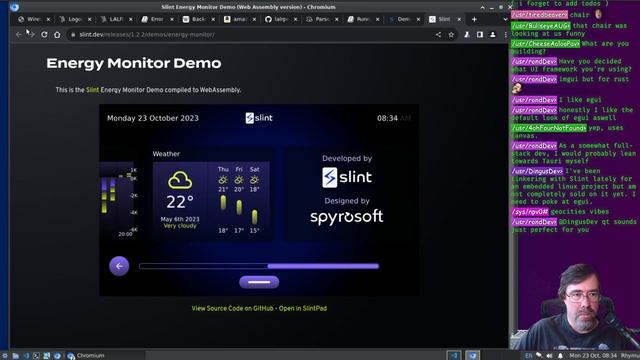Click the window menu icon in title bar
The height and width of the screenshot is (360, 640).
(14, 7)
